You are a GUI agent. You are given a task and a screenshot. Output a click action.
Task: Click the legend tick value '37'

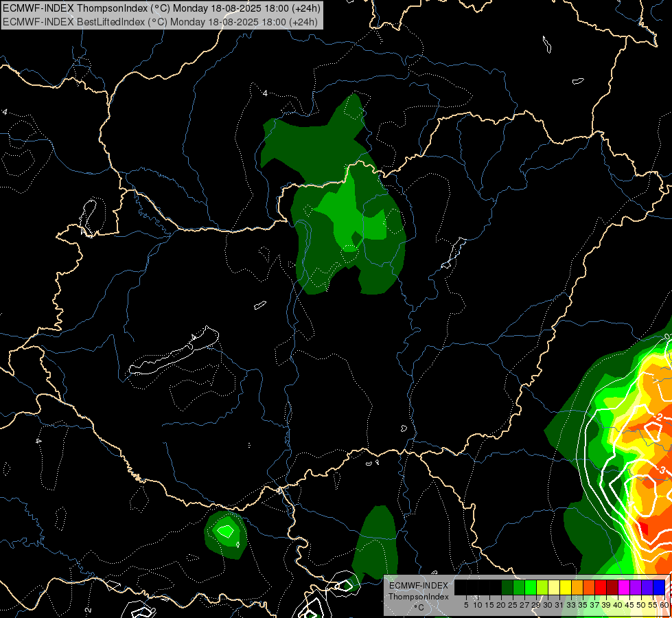[595, 605]
